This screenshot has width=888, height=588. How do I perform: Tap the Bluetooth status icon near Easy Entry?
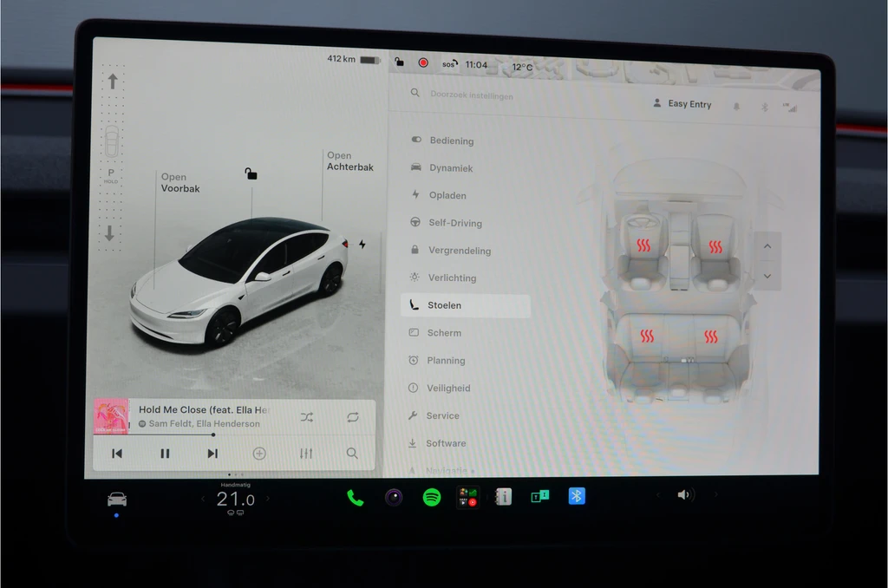765,107
